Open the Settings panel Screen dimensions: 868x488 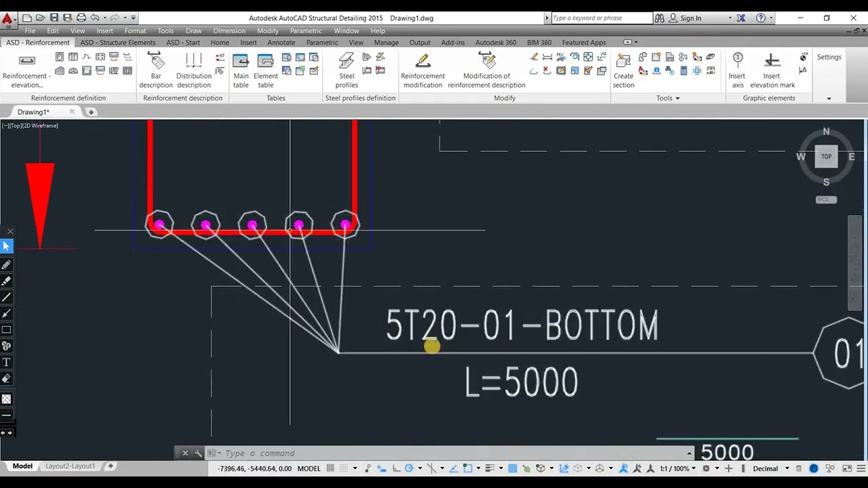pyautogui.click(x=829, y=57)
